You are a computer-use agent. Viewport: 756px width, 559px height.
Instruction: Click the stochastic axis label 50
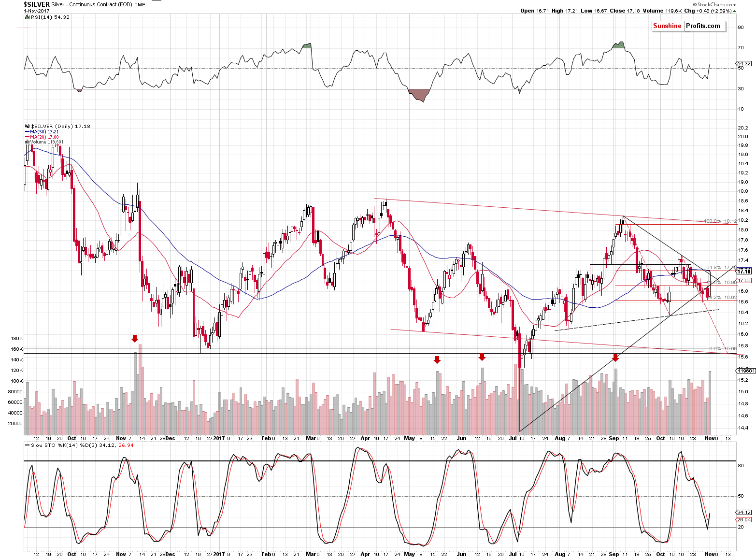point(741,496)
